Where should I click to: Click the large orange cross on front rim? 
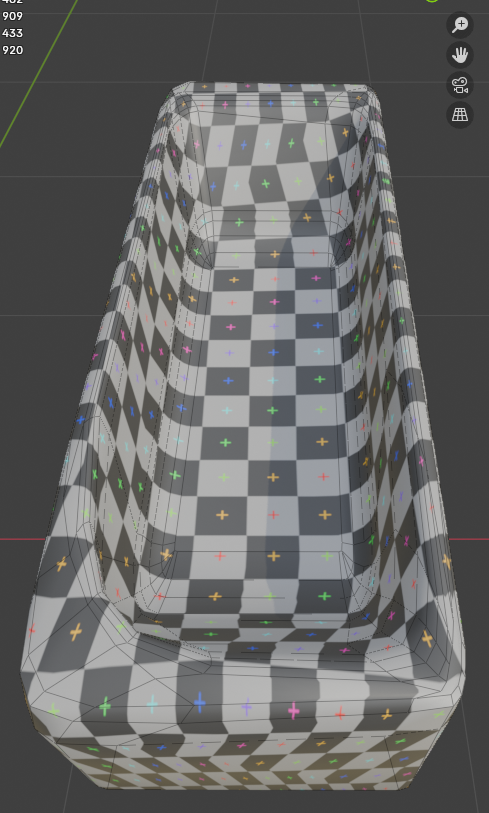pos(386,714)
